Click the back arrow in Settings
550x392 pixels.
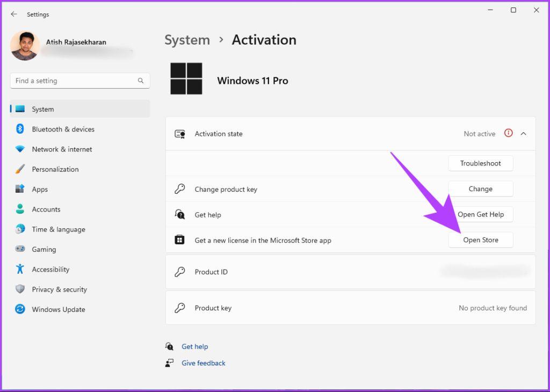coord(13,14)
